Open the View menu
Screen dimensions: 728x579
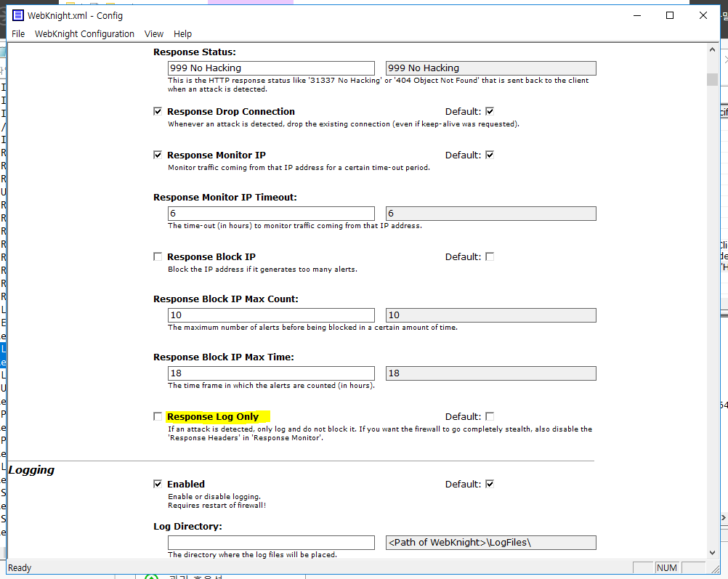pyautogui.click(x=154, y=34)
